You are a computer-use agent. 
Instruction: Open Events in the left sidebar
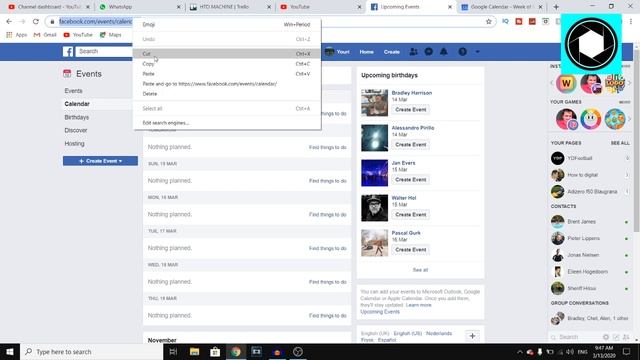[73, 91]
